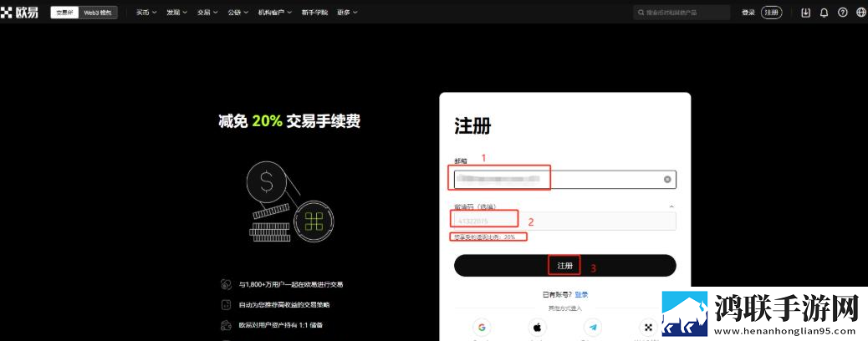868x341 pixels.
Task: Sign up with the OKX wallet icon
Action: click(648, 327)
